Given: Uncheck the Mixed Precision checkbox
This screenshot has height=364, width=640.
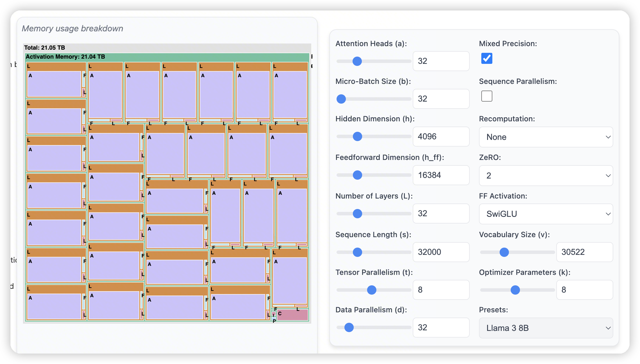Looking at the screenshot, I should (487, 58).
